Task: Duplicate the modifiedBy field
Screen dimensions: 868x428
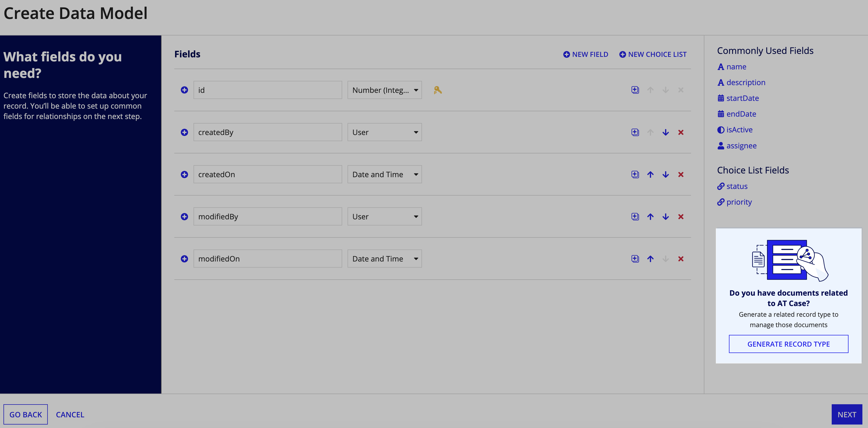Action: [x=635, y=216]
